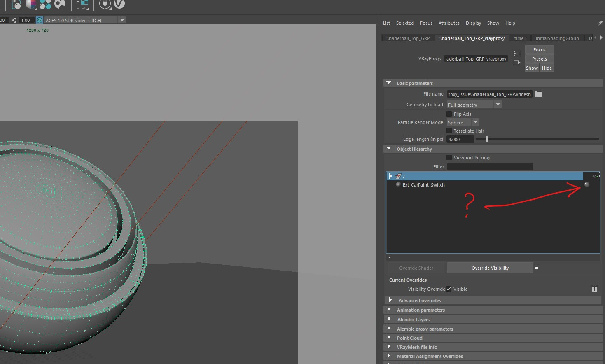Image resolution: width=605 pixels, height=364 pixels.
Task: Open the overrides list icon beside Override Visibility
Action: click(537, 268)
